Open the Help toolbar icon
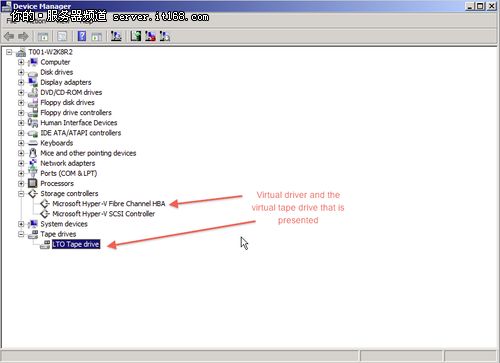This screenshot has width=500, height=363. click(82, 36)
